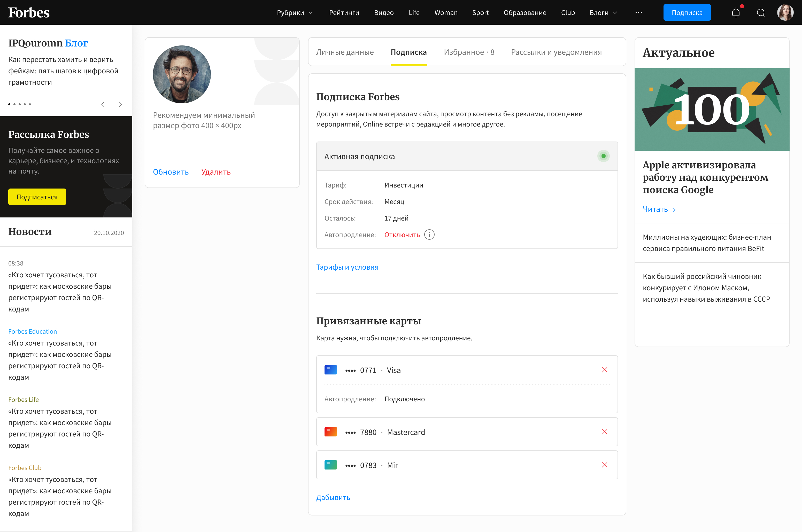The width and height of the screenshot is (802, 532).
Task: Open Рассылки и уведомления tab
Action: pyautogui.click(x=556, y=52)
